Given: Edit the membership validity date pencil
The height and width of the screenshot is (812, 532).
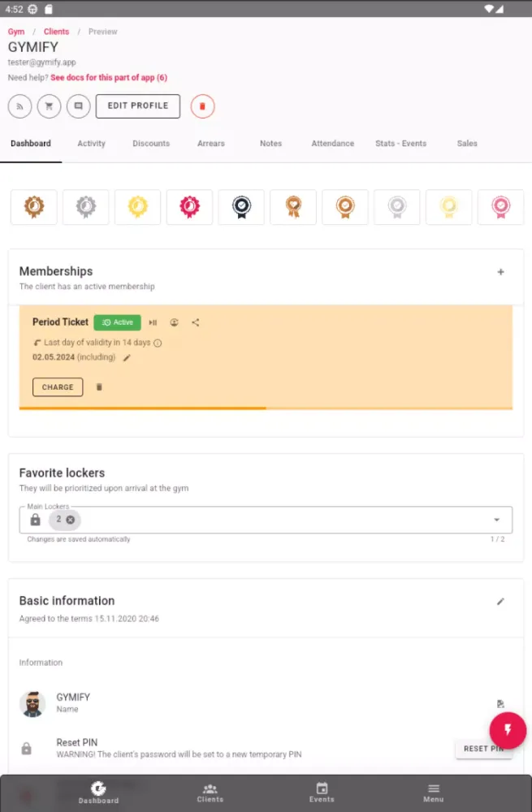Looking at the screenshot, I should click(127, 358).
